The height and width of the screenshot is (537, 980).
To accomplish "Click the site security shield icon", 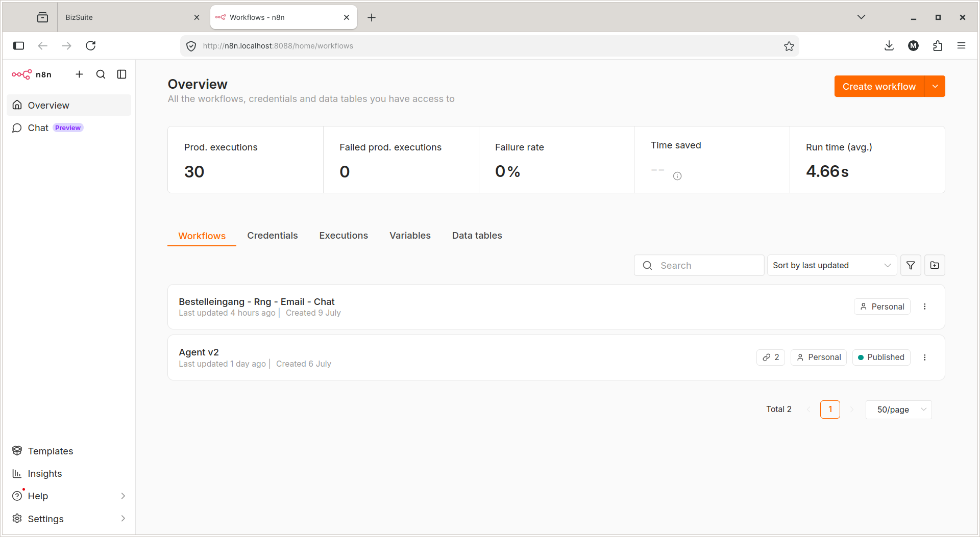I will tap(191, 46).
